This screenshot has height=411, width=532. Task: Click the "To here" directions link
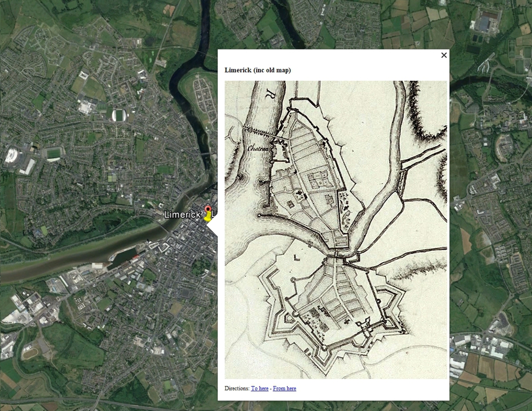[x=260, y=389]
